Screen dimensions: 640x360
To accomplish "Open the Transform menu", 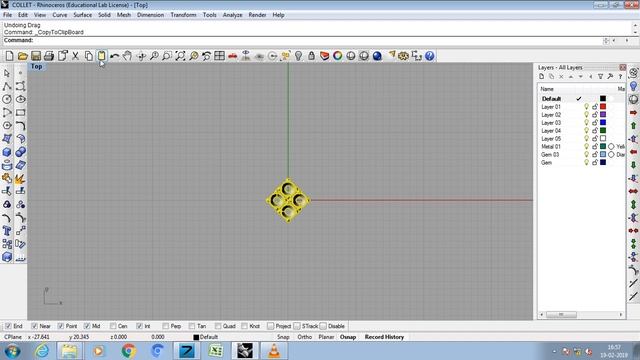I will [x=183, y=15].
